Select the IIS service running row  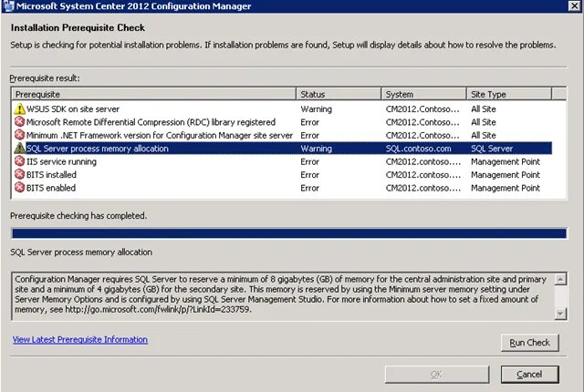pos(283,161)
